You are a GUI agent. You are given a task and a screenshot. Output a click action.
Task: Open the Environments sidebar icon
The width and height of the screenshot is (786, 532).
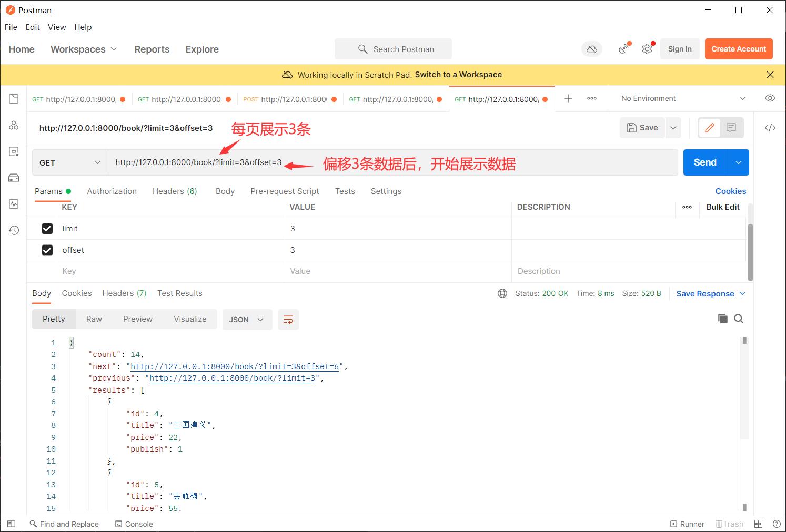tap(14, 151)
